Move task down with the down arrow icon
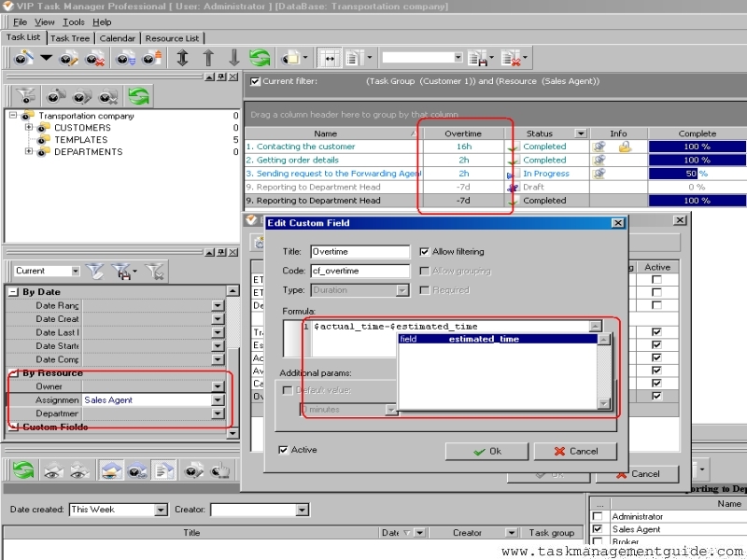This screenshot has width=747, height=560. 234,58
